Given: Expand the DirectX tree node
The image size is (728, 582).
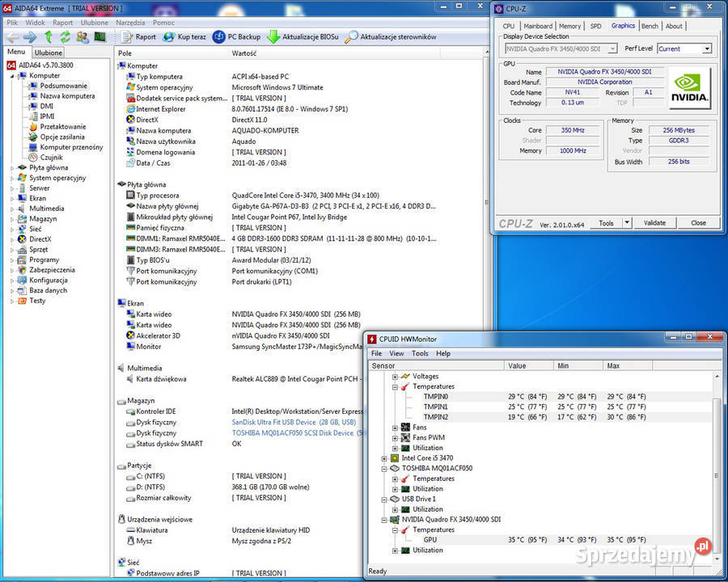Looking at the screenshot, I should [12, 239].
